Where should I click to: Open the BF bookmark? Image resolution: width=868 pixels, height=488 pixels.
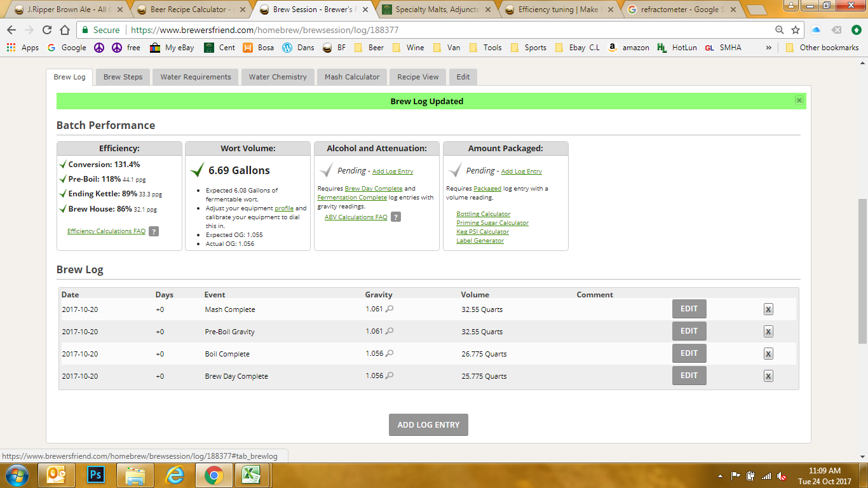(334, 48)
